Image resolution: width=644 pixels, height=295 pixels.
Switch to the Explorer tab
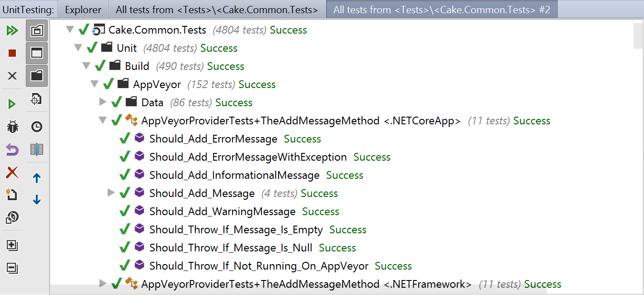tap(83, 10)
